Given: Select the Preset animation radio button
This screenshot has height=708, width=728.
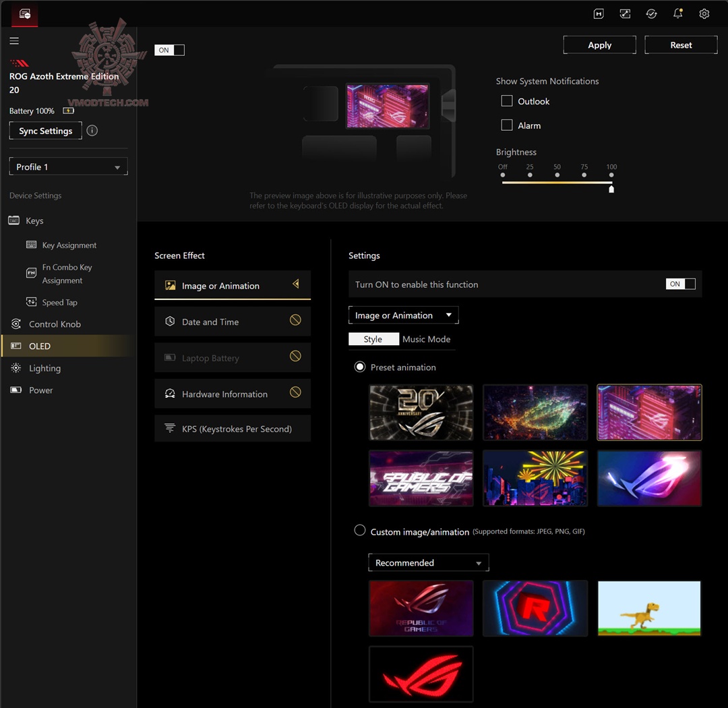Looking at the screenshot, I should (x=360, y=367).
